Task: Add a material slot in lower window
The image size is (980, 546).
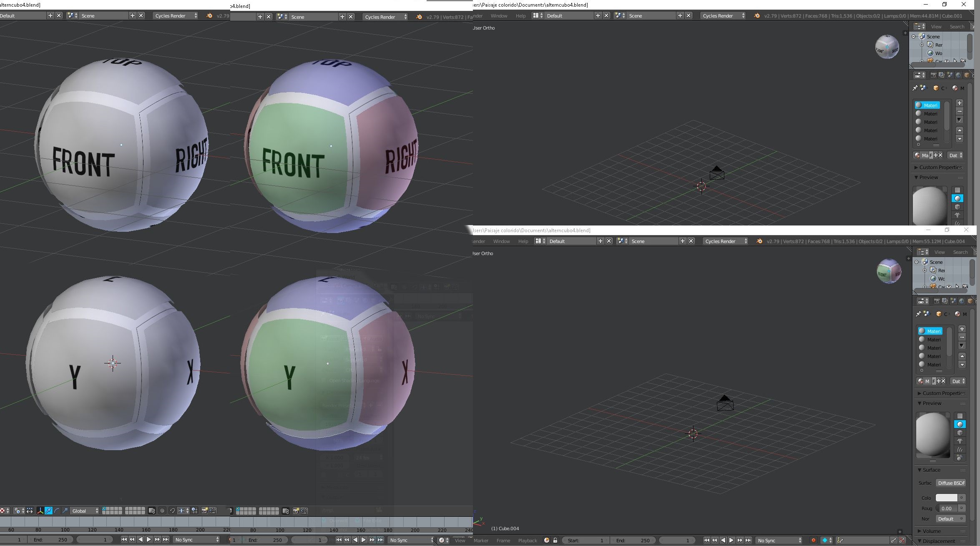Action: 962,329
